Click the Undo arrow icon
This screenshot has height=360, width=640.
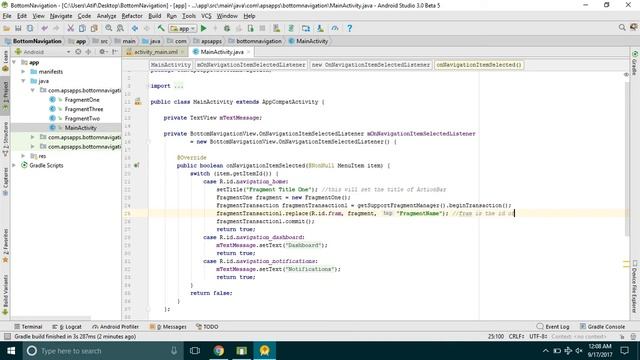point(44,28)
